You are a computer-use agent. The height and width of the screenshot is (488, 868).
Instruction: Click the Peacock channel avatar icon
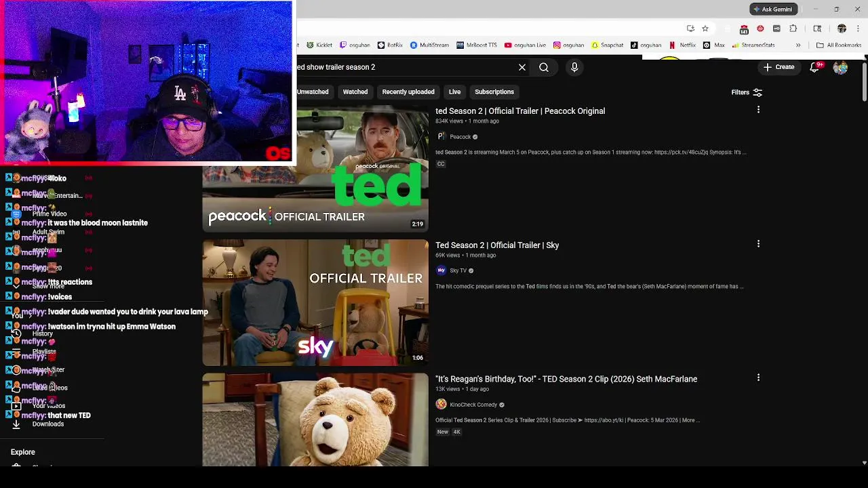point(441,136)
